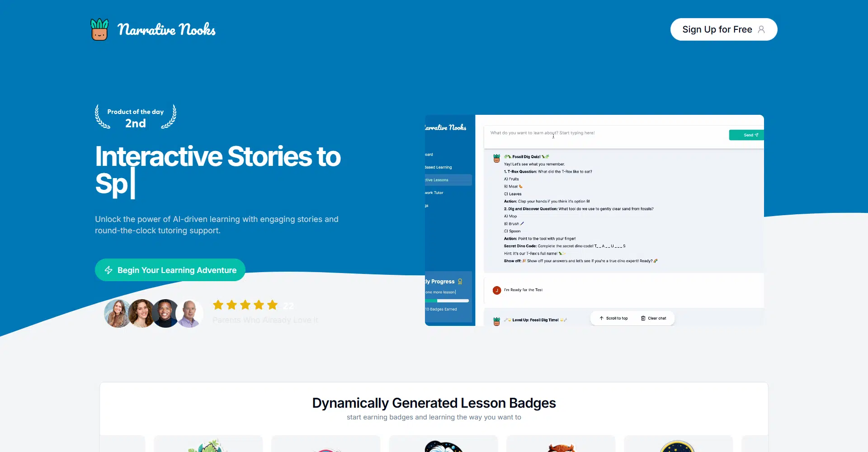Open the Homework Tutor sidebar item

click(x=434, y=193)
